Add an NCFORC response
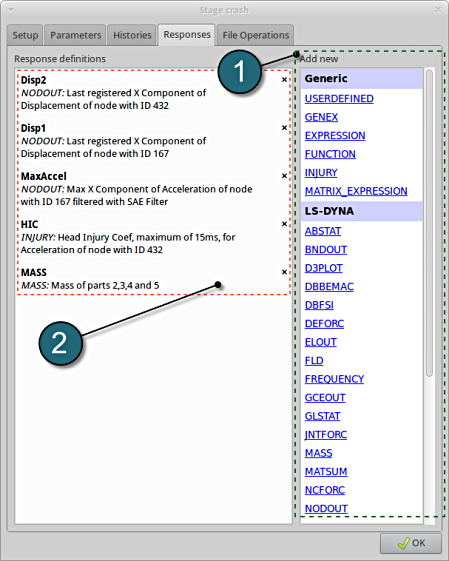The height and width of the screenshot is (561, 449). click(x=324, y=490)
